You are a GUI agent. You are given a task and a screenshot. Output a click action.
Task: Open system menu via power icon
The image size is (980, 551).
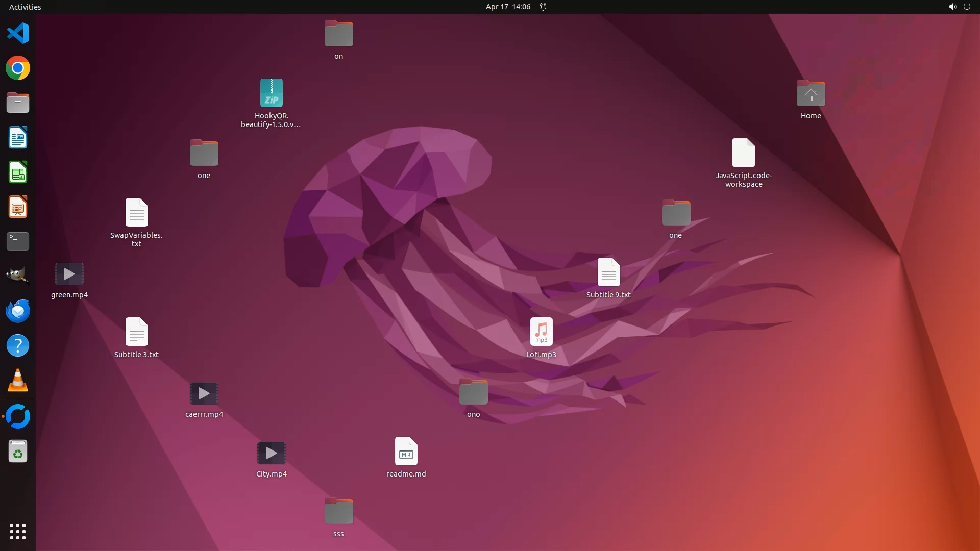(967, 7)
